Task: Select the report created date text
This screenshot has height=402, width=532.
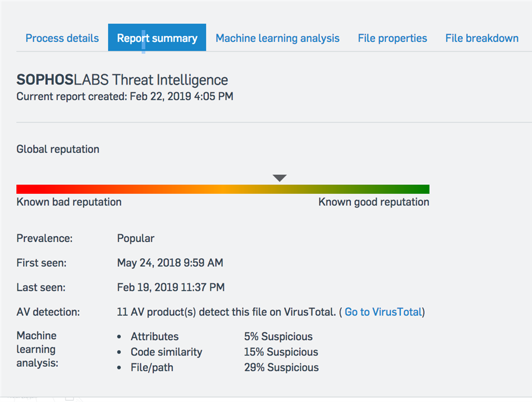Action: click(125, 97)
